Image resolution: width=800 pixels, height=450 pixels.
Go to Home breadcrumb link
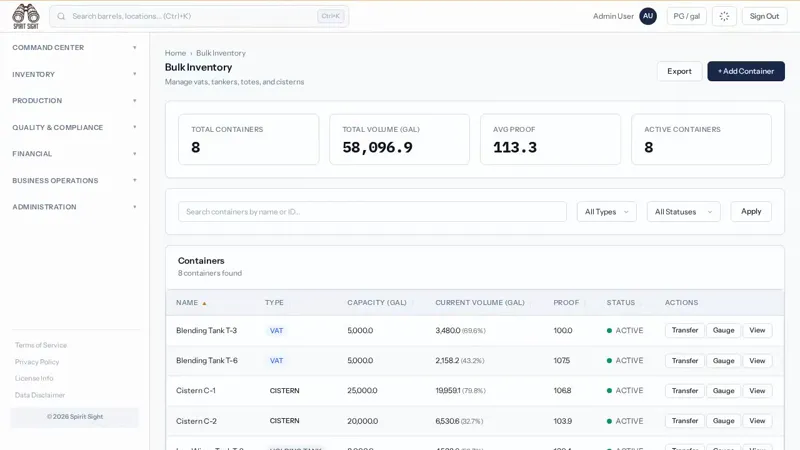176,53
